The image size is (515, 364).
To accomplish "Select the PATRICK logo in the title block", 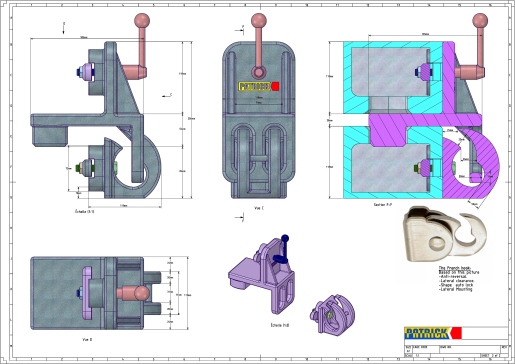I will coord(433,333).
